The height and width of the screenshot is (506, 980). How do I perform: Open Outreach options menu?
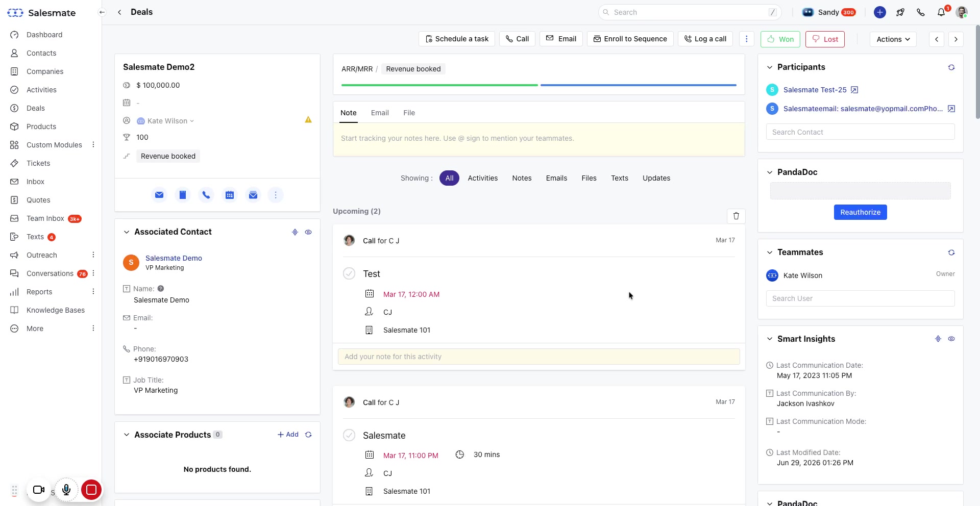[x=93, y=255]
